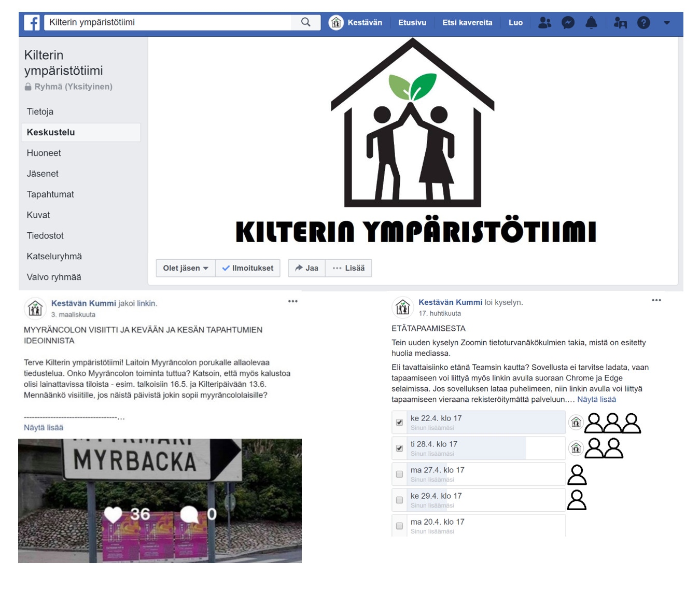
Task: Open the Messenger icon
Action: pyautogui.click(x=568, y=23)
